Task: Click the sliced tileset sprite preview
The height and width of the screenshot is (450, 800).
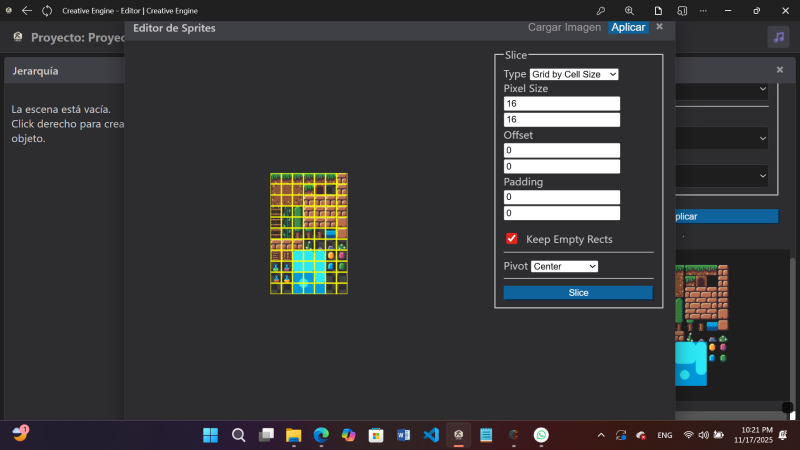Action: pyautogui.click(x=309, y=233)
